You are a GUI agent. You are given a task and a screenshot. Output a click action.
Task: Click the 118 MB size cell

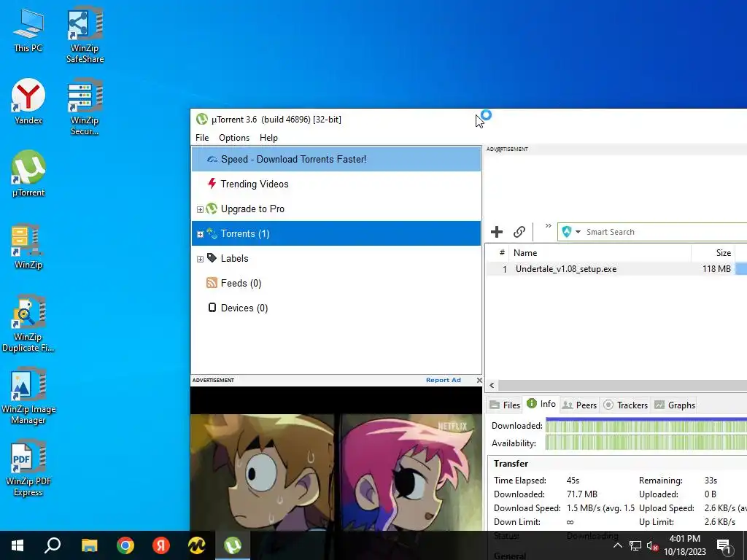[x=716, y=269]
